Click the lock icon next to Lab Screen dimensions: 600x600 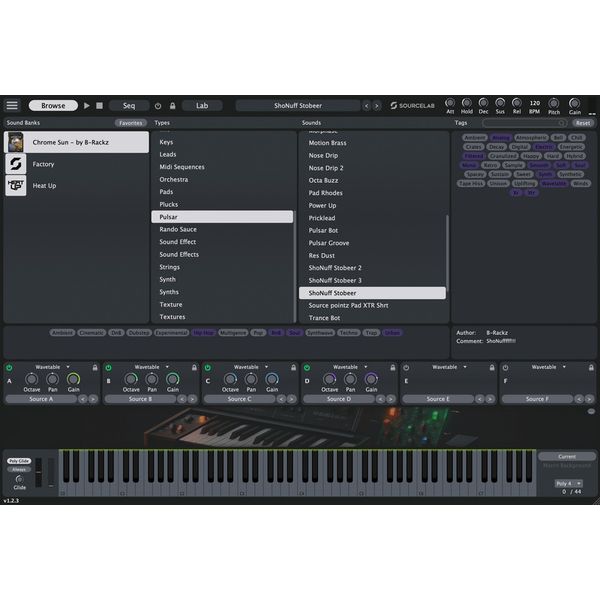pos(173,106)
